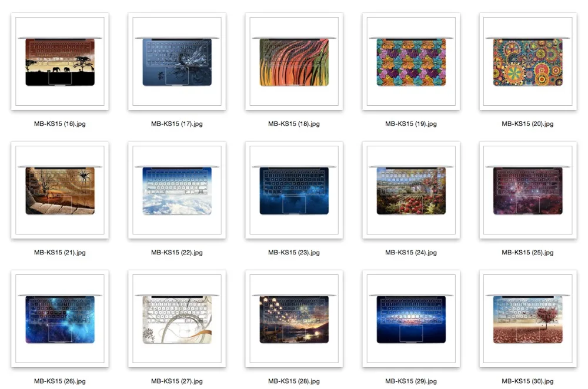Select the MB-KS15 (26).jpg bright blue nebula thumbnail

click(x=60, y=319)
